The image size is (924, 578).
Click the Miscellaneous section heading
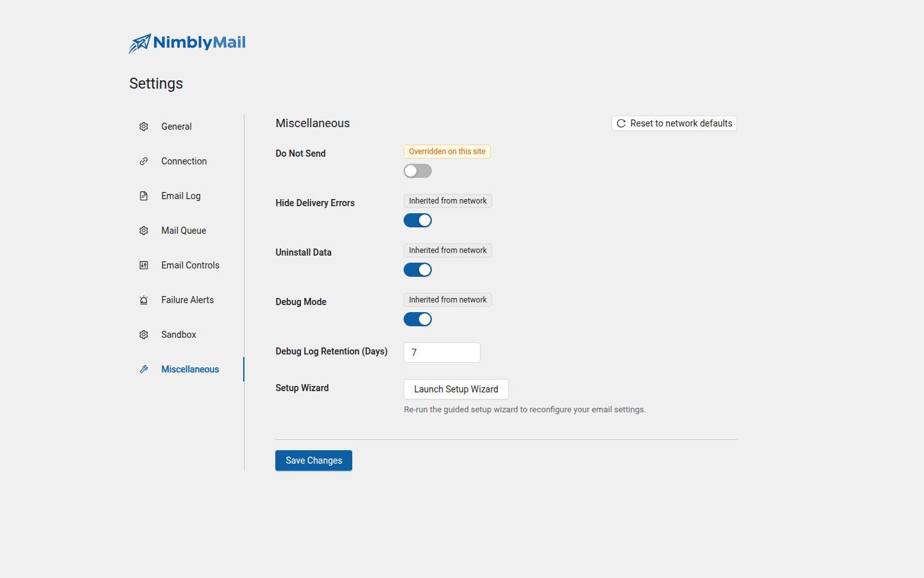[x=312, y=123]
